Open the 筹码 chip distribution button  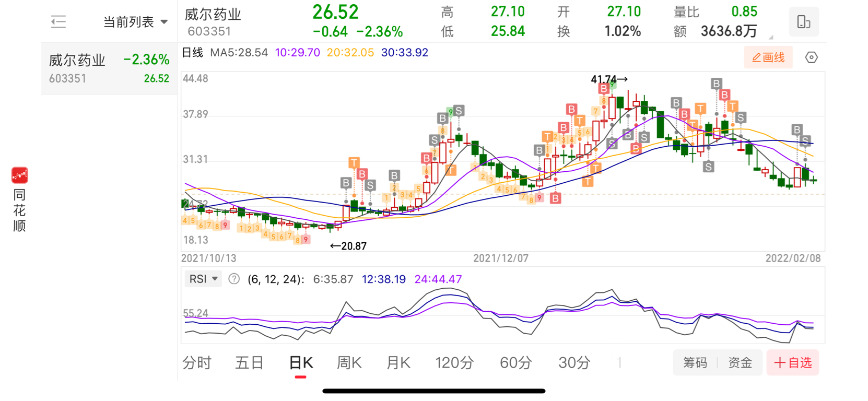point(695,362)
